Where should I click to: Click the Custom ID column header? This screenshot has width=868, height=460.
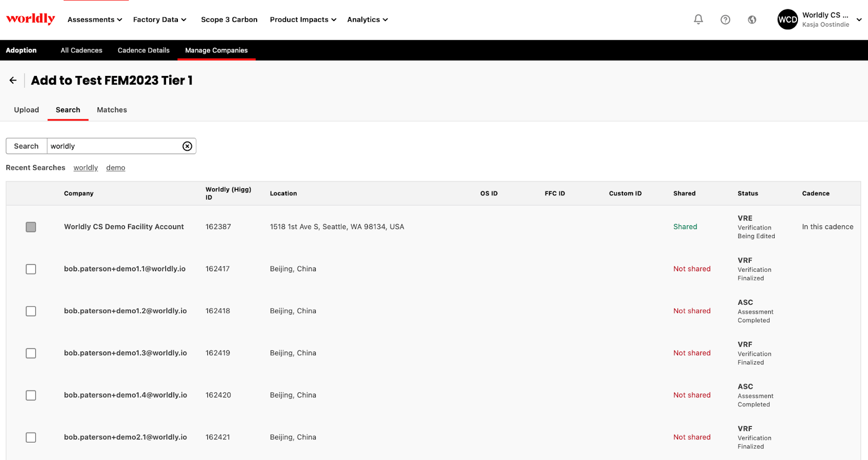(x=625, y=193)
